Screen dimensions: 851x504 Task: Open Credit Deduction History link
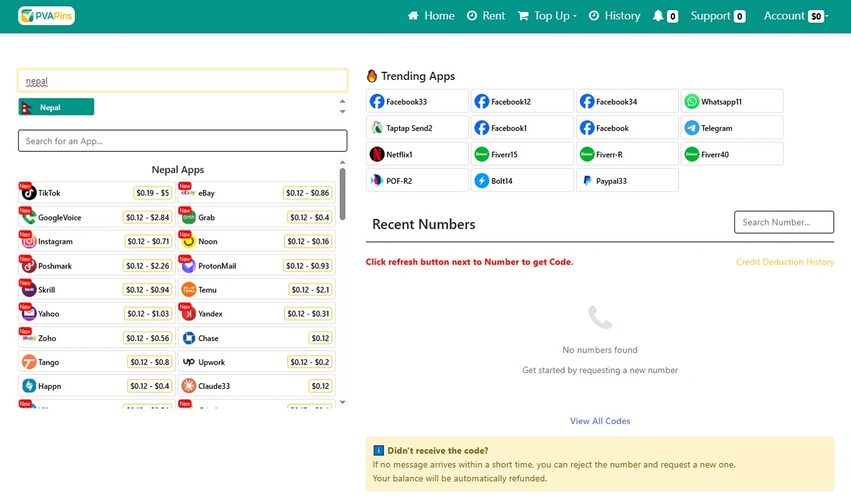785,262
